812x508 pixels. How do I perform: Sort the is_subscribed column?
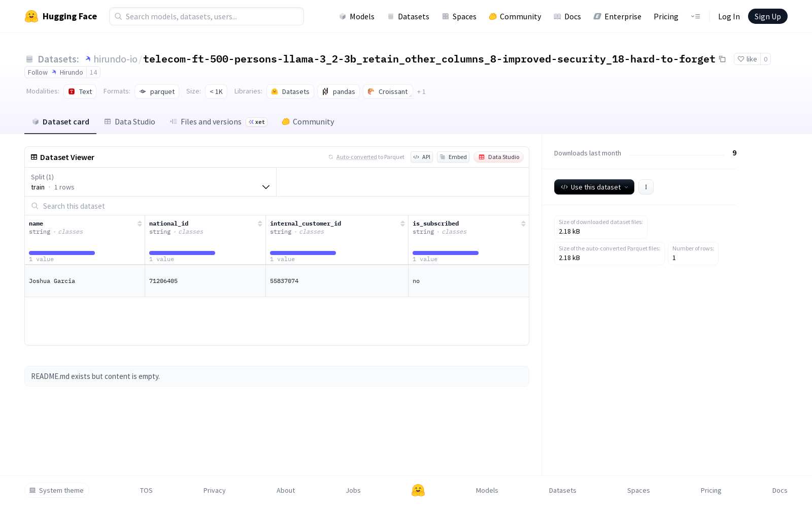click(x=523, y=224)
